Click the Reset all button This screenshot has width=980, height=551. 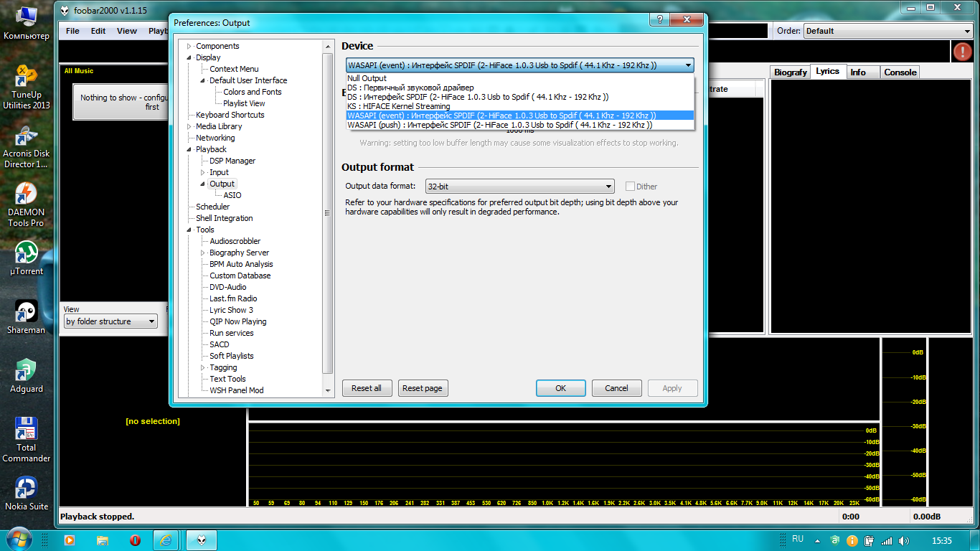[x=367, y=388]
